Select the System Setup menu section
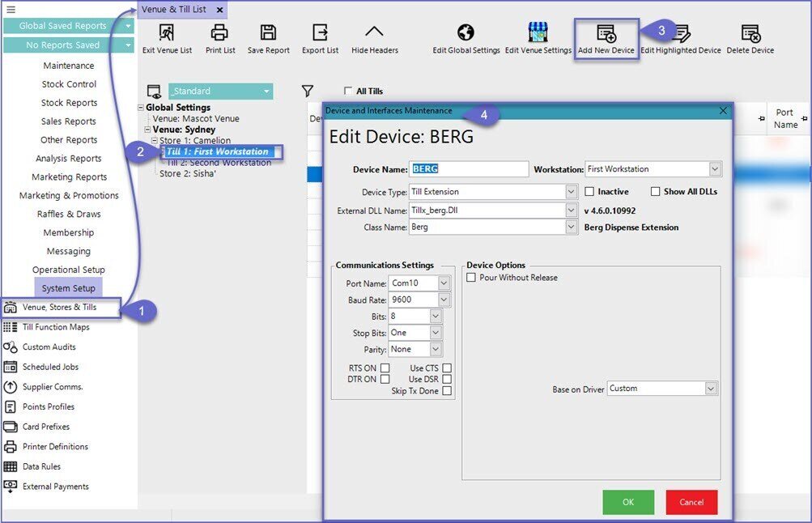The width and height of the screenshot is (812, 523). [68, 288]
